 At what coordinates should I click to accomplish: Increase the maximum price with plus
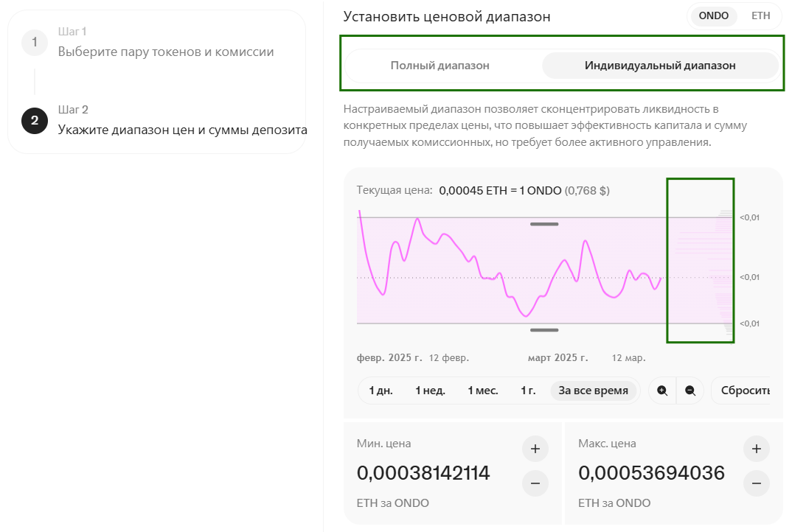(x=756, y=449)
